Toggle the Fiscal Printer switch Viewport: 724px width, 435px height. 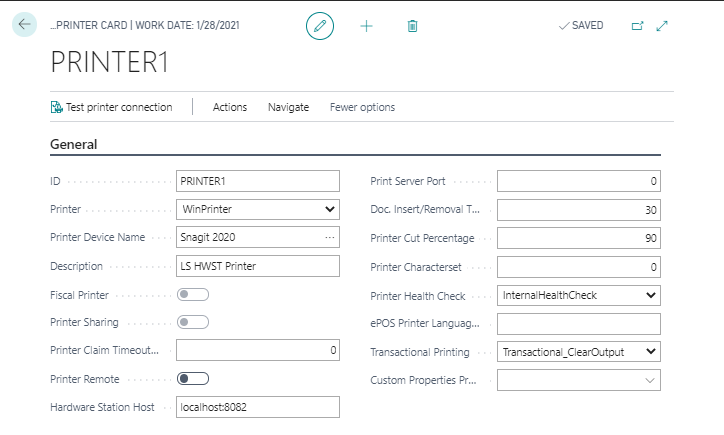click(x=192, y=294)
